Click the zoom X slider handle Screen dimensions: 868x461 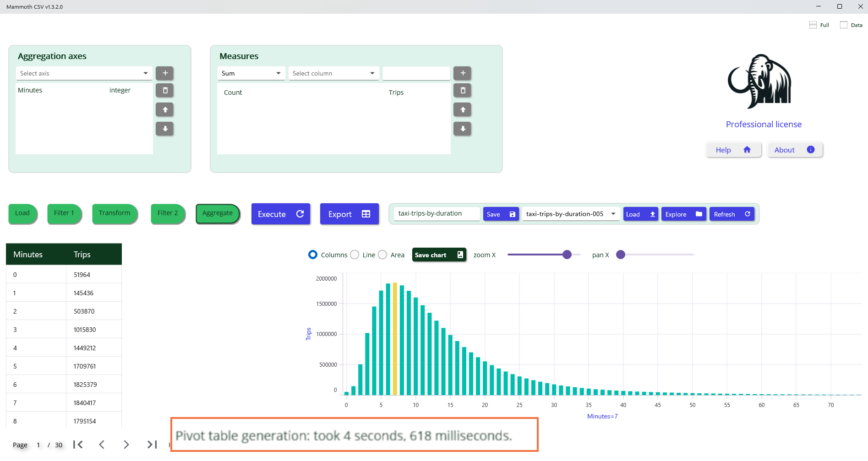[x=567, y=255]
